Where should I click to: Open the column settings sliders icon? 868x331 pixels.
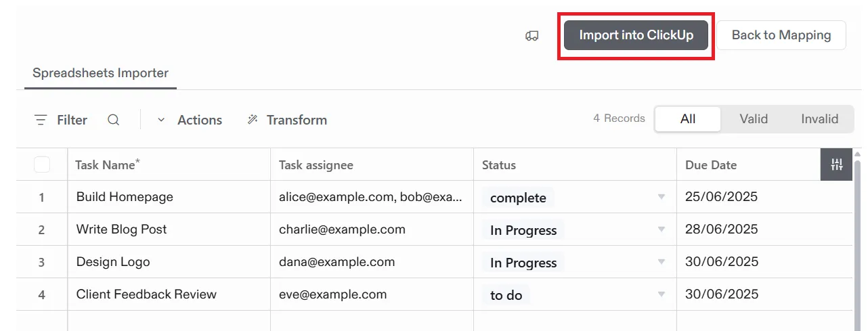pos(837,164)
